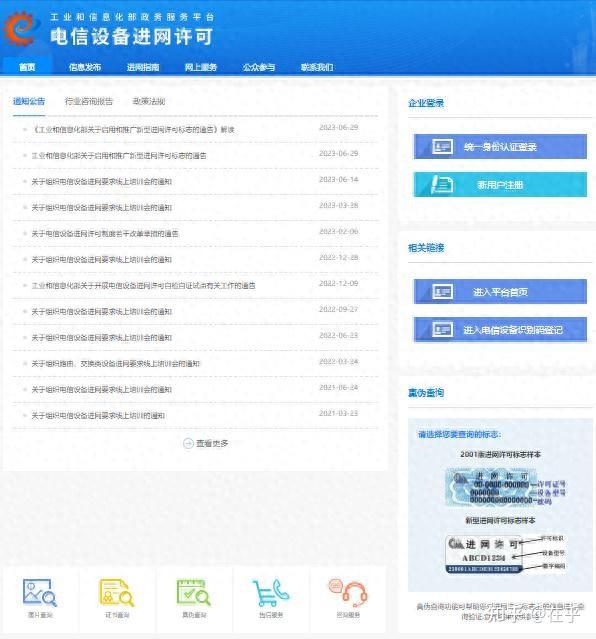Image resolution: width=596 pixels, height=639 pixels.
Task: Open the first notice dated 2023-06-29
Action: click(133, 130)
